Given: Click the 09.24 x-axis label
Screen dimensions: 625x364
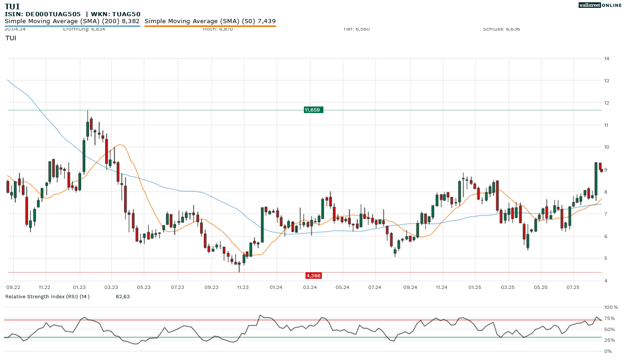Looking at the screenshot, I should 410,288.
